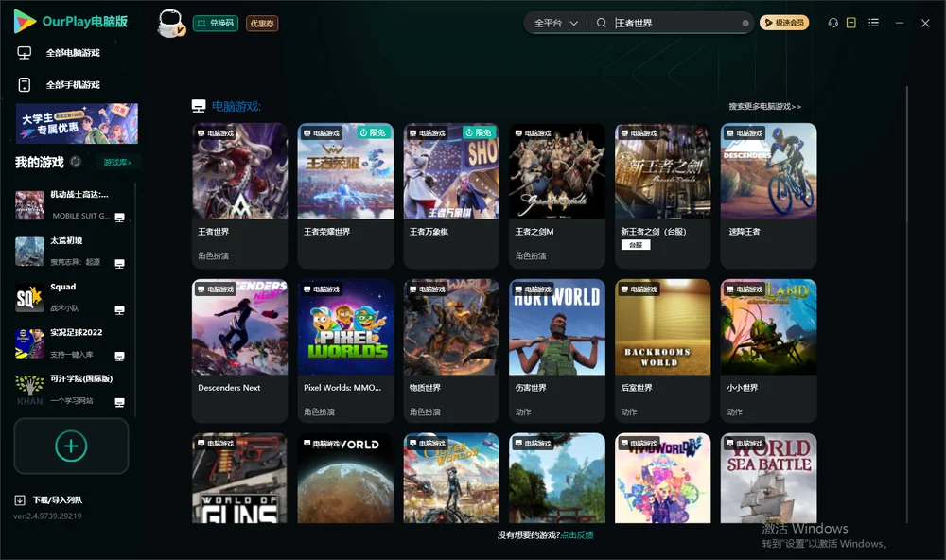Click the refresh icon beside 我的游戏
This screenshot has width=946, height=560.
(76, 162)
